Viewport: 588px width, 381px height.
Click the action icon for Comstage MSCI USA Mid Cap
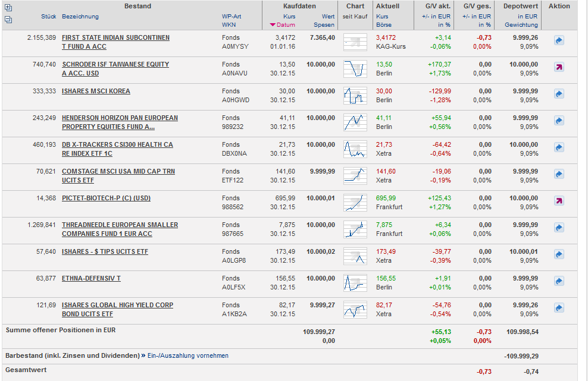tap(559, 174)
